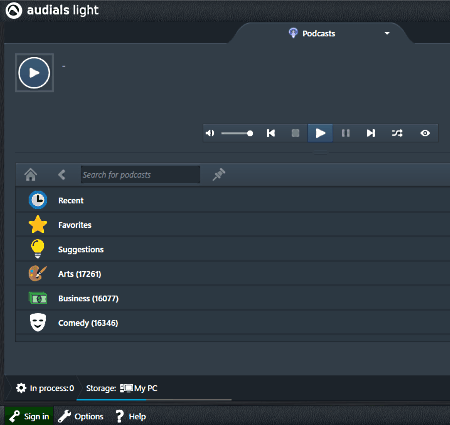Toggle shuffle mode
Screen dimensions: 450x425
click(x=397, y=133)
